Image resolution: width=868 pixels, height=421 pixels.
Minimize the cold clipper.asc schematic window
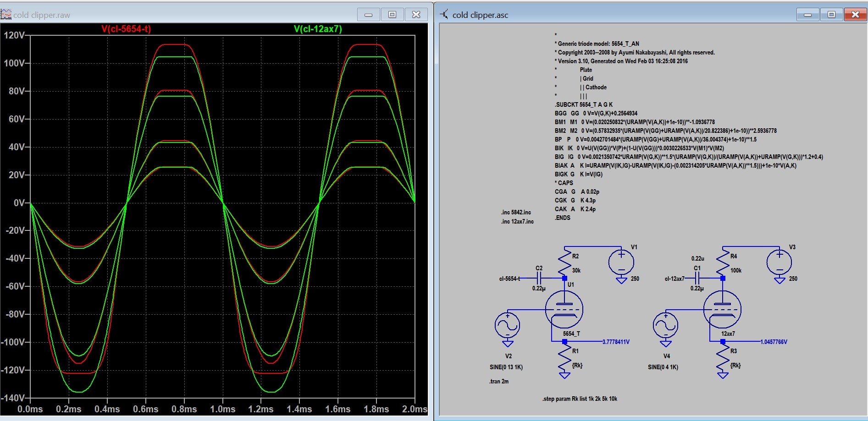(x=808, y=15)
